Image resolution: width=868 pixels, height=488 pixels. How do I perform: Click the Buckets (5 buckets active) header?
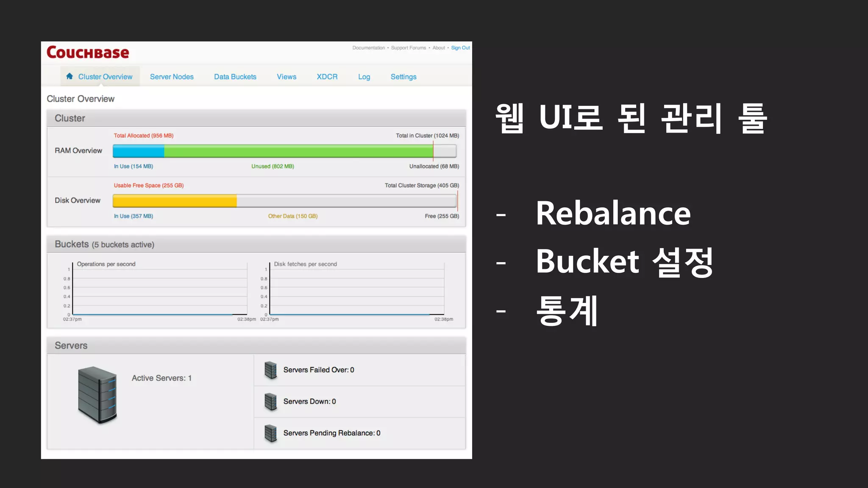point(256,244)
